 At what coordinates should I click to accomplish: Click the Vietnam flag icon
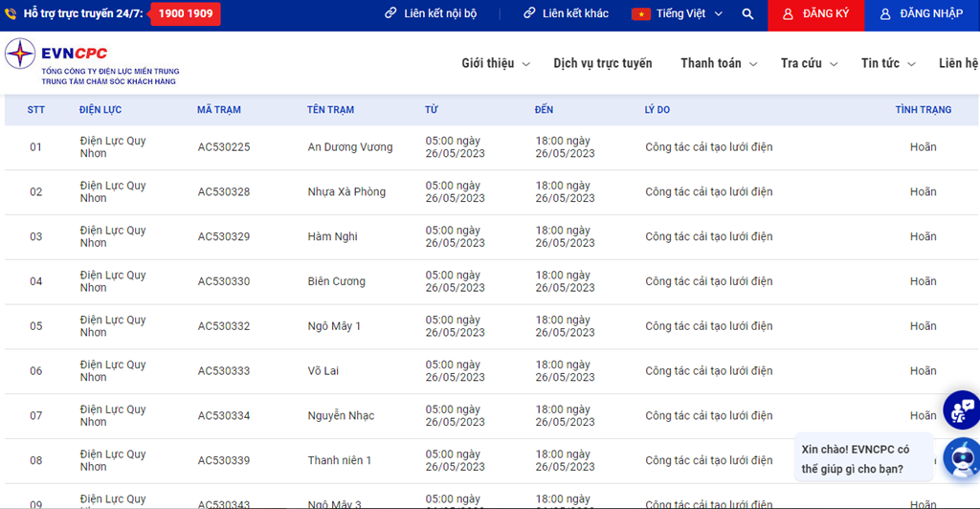pos(640,14)
